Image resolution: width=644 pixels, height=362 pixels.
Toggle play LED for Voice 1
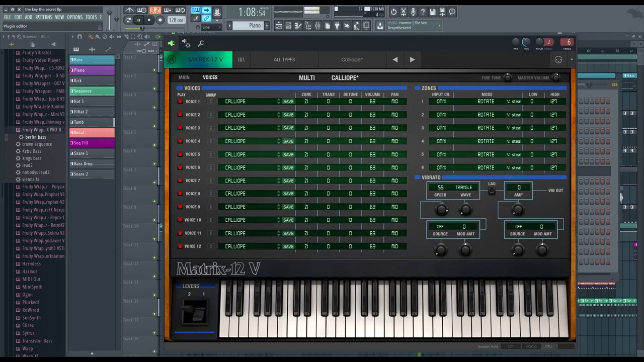click(180, 102)
